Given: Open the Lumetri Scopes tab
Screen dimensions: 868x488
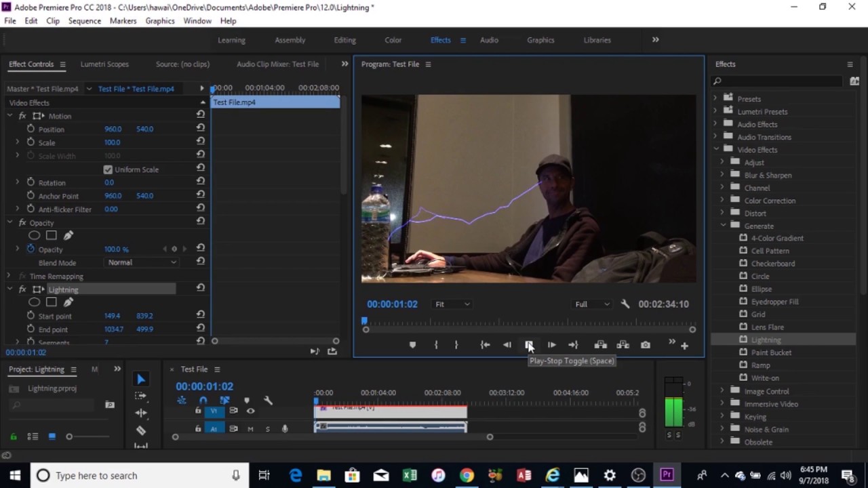Looking at the screenshot, I should (104, 64).
